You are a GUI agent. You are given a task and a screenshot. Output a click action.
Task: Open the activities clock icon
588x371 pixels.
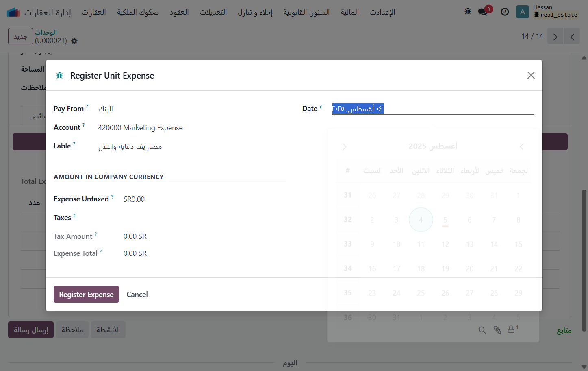505,12
